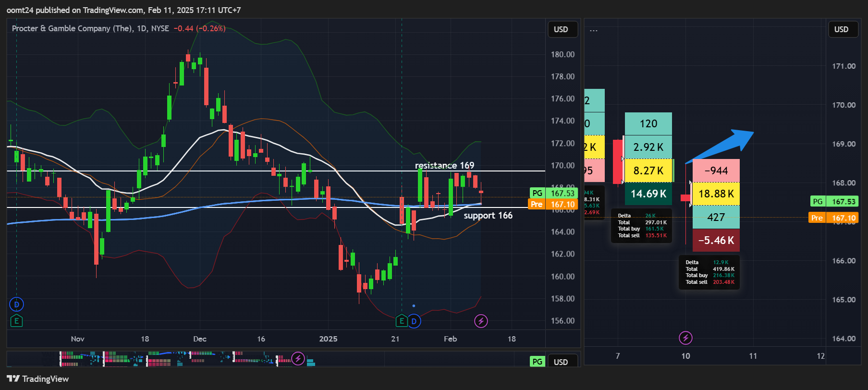Click the 2.92 K footprint cell
Image resolution: width=868 pixels, height=390 pixels.
pos(648,147)
